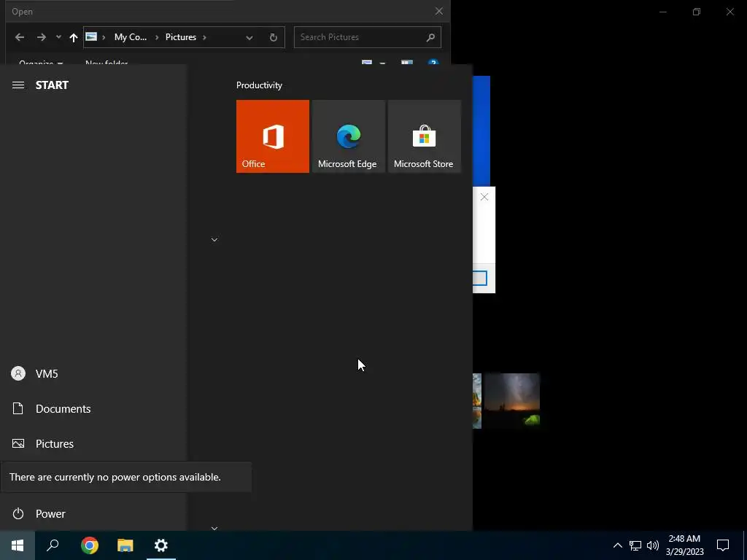The image size is (747, 560).
Task: Open VM5 user account options
Action: click(93, 374)
